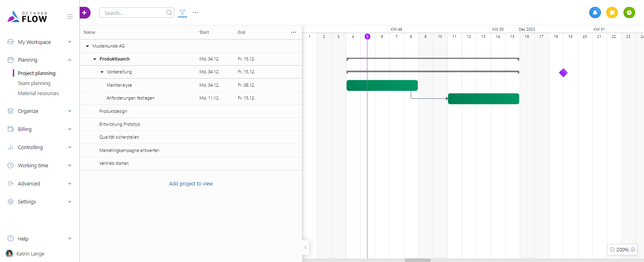This screenshot has height=262, width=644.
Task: Collapse the Vorbereitung task group
Action: [x=102, y=72]
